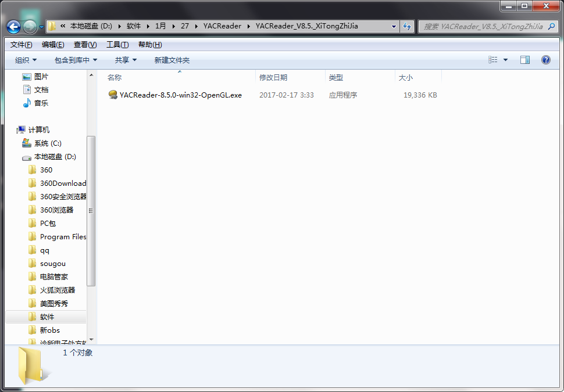This screenshot has width=564, height=392.
Task: Select 本地磁盘 (D:) in tree
Action: point(55,157)
